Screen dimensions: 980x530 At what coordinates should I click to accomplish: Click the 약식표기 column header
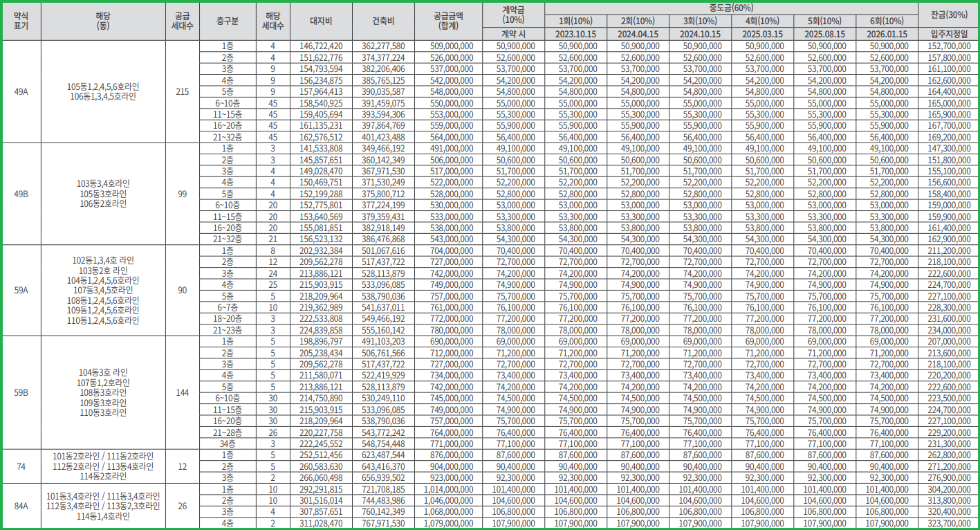(21, 21)
